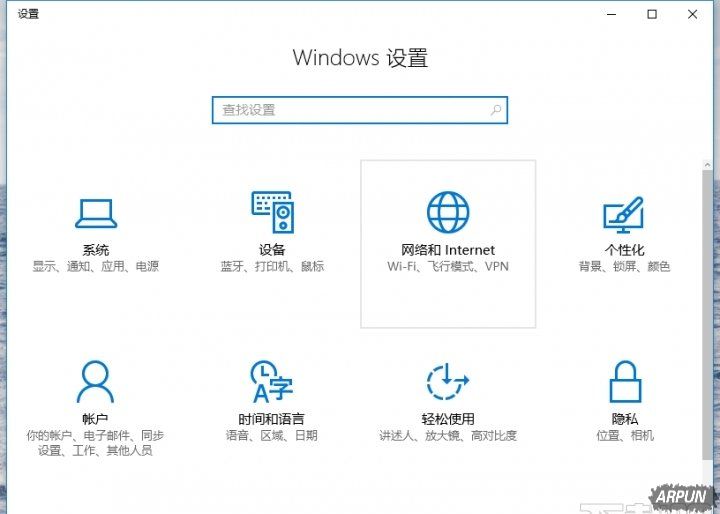Open the 系统 laptop icon
The image size is (720, 514).
[x=96, y=213]
